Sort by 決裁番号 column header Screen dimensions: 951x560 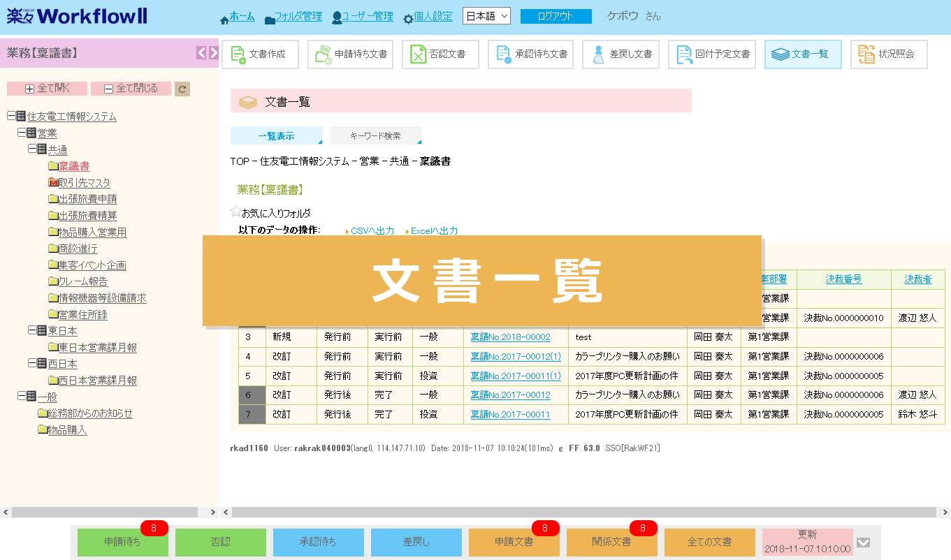coord(843,279)
